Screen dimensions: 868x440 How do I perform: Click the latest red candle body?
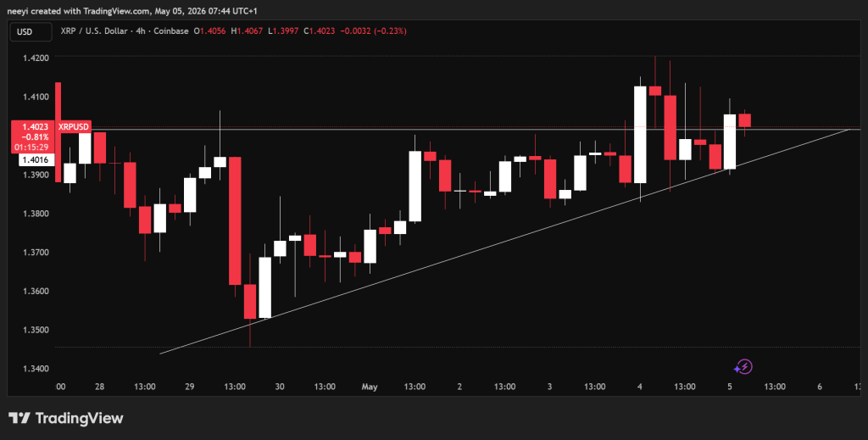tap(744, 120)
